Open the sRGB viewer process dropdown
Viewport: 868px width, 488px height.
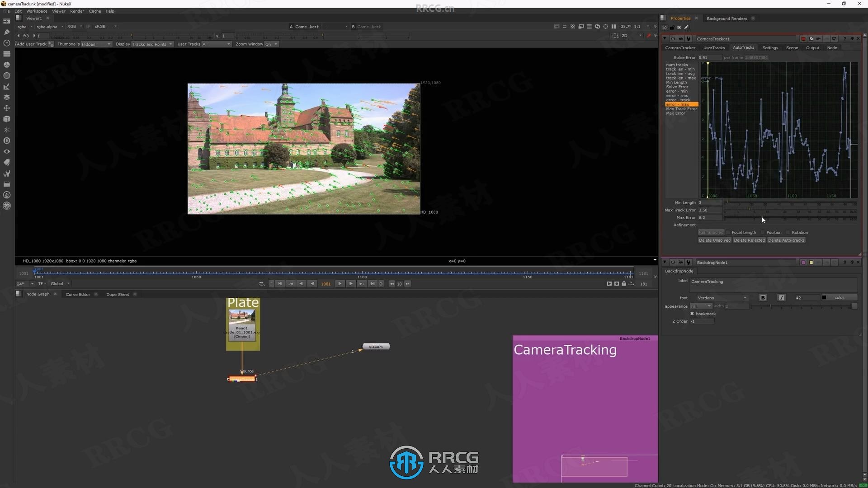tap(106, 27)
